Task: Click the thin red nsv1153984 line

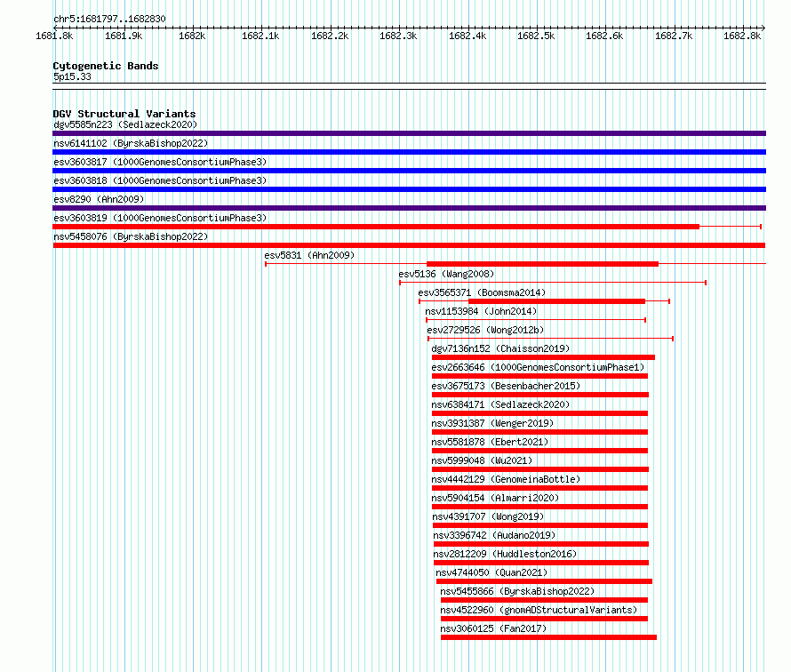Action: pyautogui.click(x=536, y=320)
